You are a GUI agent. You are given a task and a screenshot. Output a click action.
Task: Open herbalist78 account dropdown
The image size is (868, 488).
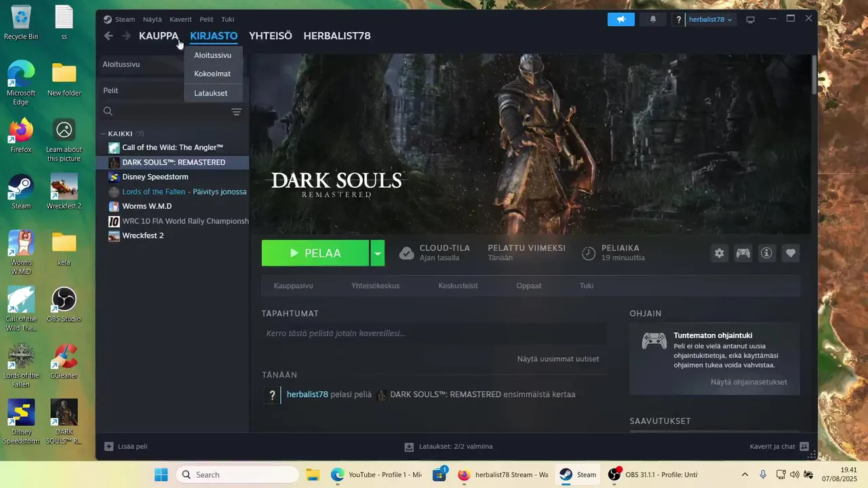coord(710,20)
